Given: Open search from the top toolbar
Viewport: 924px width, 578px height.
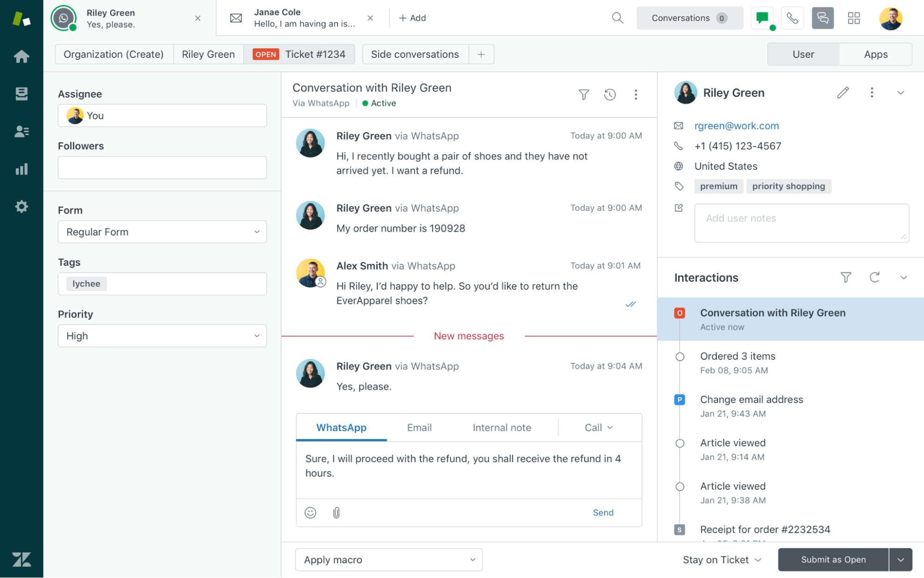Looking at the screenshot, I should click(x=617, y=18).
